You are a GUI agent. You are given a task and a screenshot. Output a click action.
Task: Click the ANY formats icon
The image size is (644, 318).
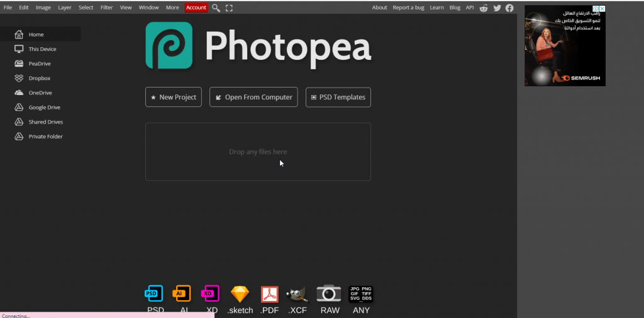[x=361, y=294]
